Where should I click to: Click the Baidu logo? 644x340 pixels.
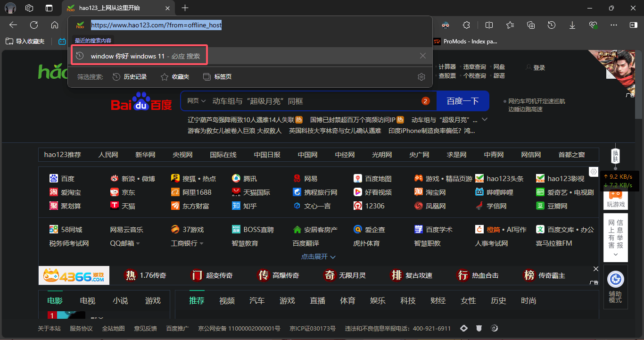(141, 101)
